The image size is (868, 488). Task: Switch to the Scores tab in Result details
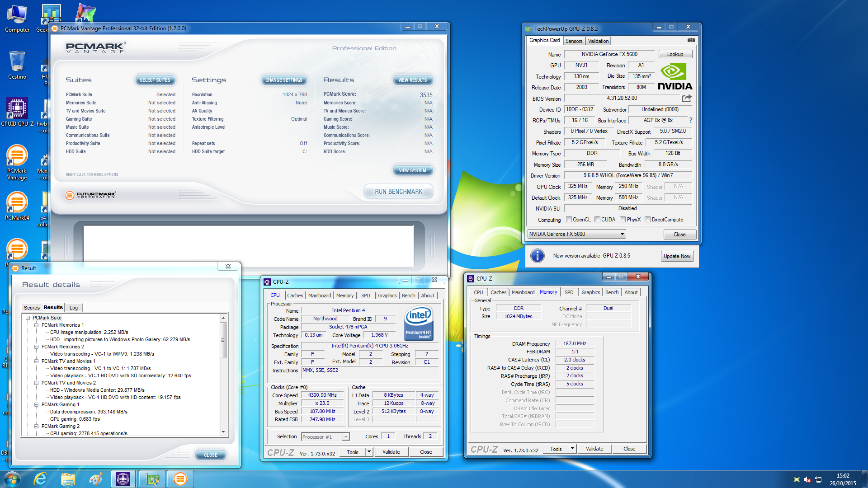[32, 308]
